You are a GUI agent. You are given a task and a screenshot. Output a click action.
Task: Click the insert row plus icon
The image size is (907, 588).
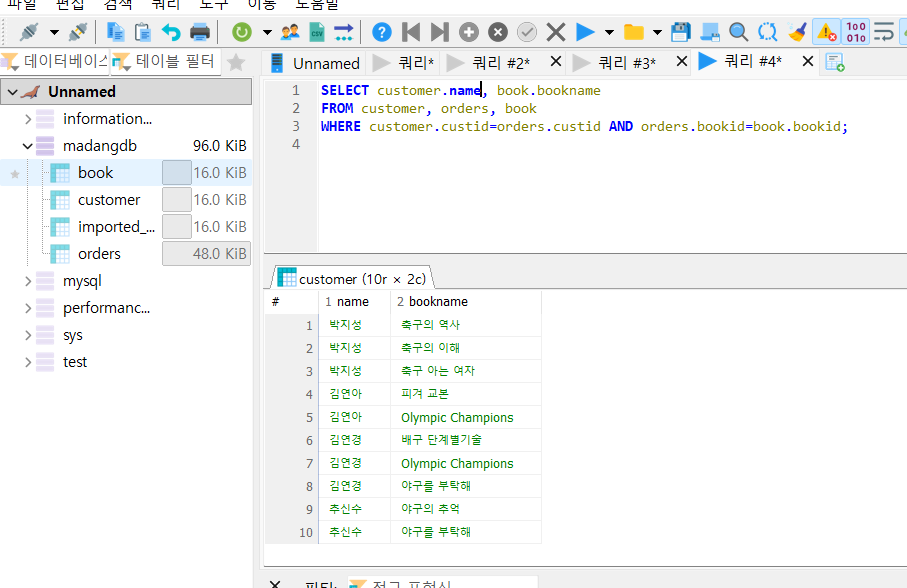tap(469, 32)
